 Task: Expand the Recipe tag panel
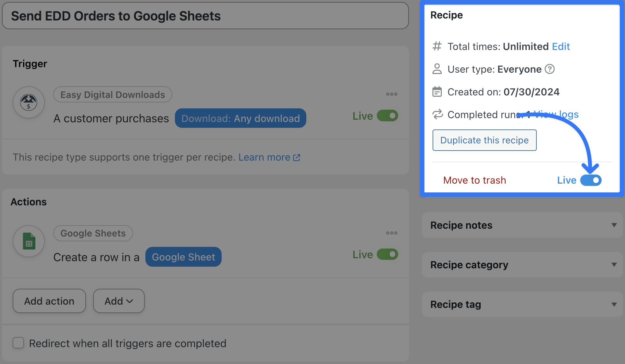[x=614, y=304]
